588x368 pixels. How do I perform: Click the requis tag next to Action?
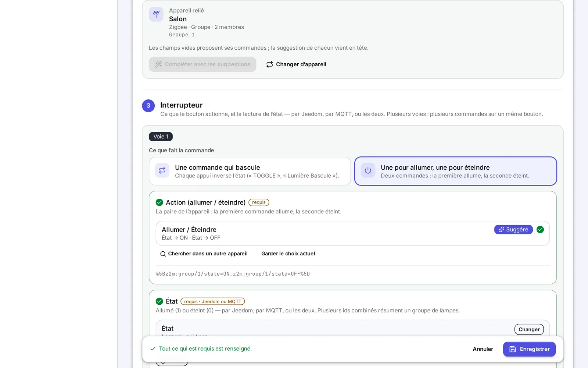pyautogui.click(x=259, y=202)
